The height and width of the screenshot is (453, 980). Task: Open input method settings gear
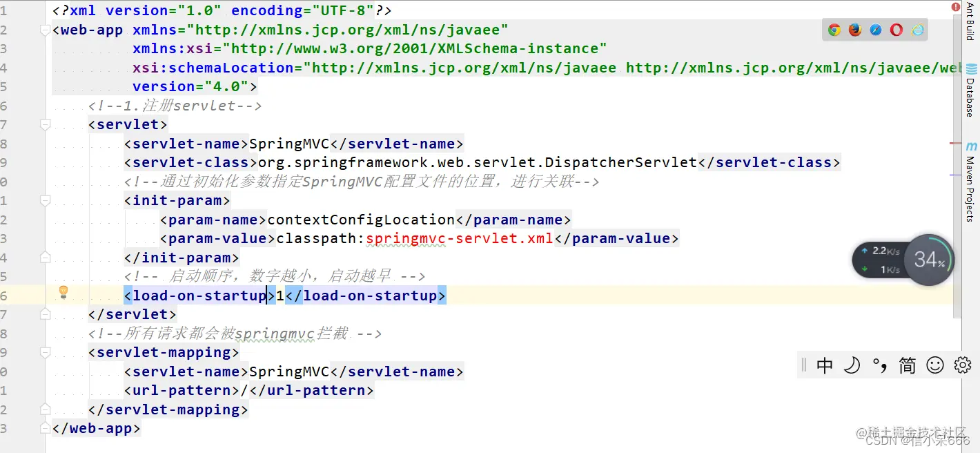click(962, 365)
